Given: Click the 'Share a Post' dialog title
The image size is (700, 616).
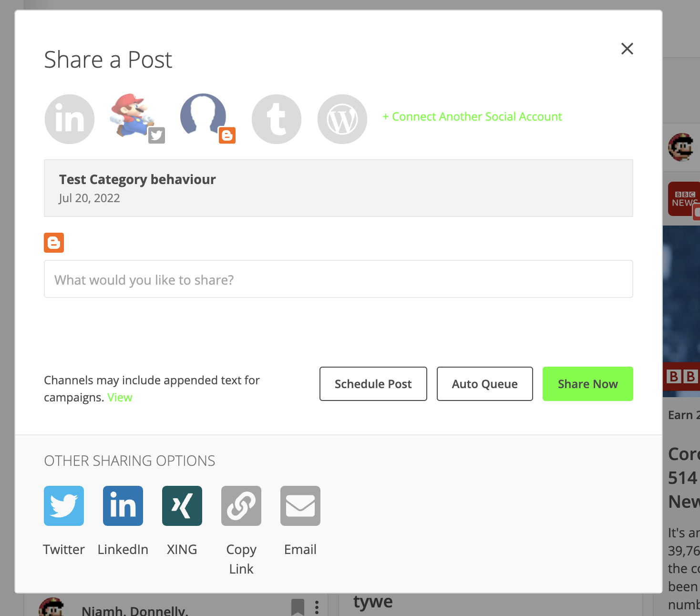Looking at the screenshot, I should coord(108,60).
